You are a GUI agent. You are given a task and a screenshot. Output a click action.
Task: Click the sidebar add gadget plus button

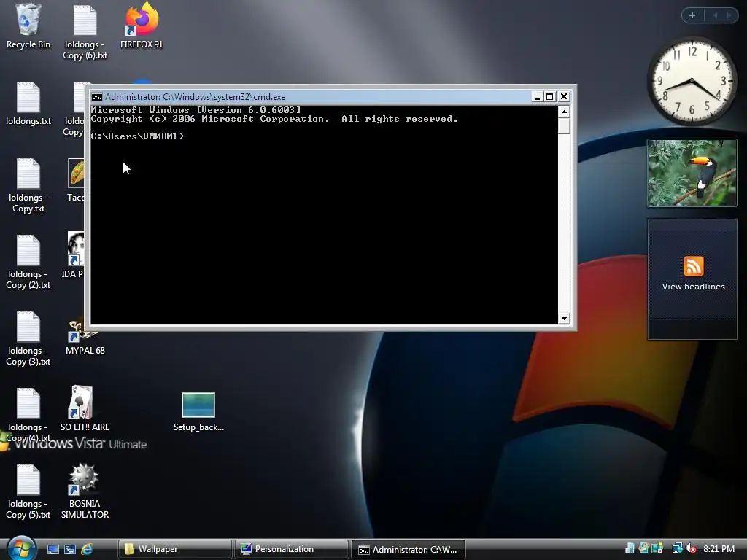pyautogui.click(x=692, y=15)
